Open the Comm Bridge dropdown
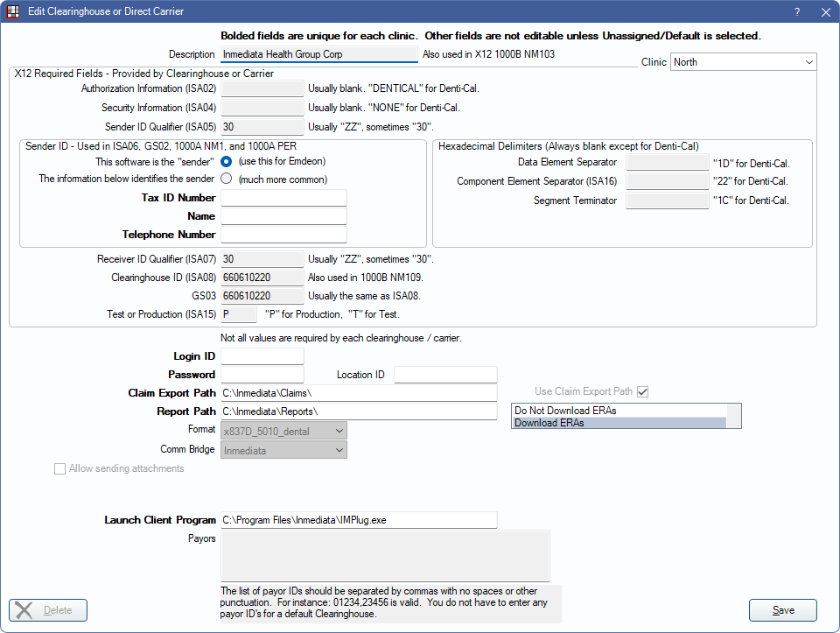840x633 pixels. point(284,450)
